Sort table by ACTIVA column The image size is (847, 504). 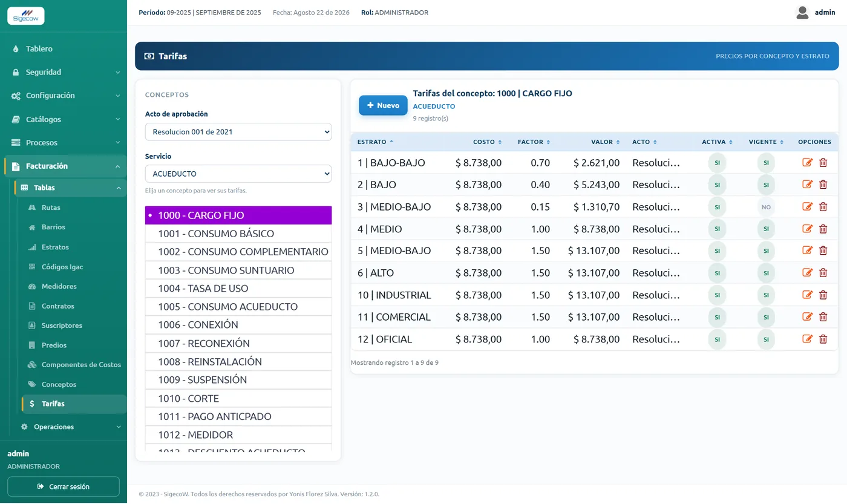tap(717, 142)
